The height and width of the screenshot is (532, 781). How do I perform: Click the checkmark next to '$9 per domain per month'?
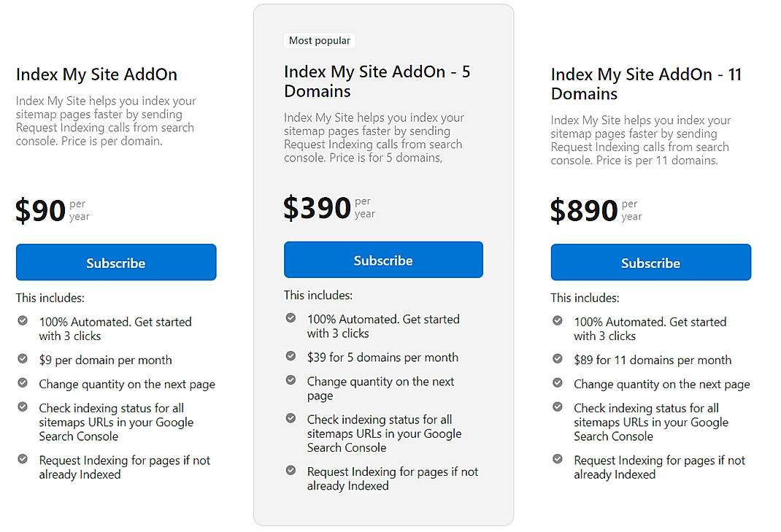point(22,360)
